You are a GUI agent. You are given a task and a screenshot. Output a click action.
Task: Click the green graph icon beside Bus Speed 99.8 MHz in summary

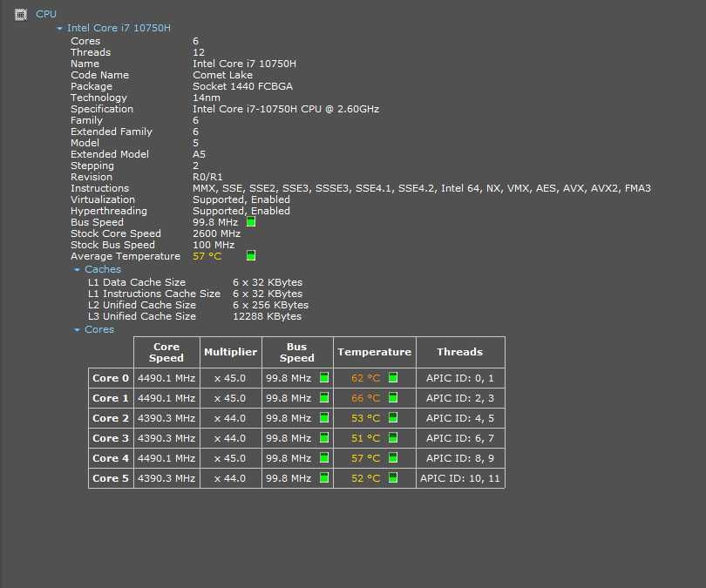(251, 222)
